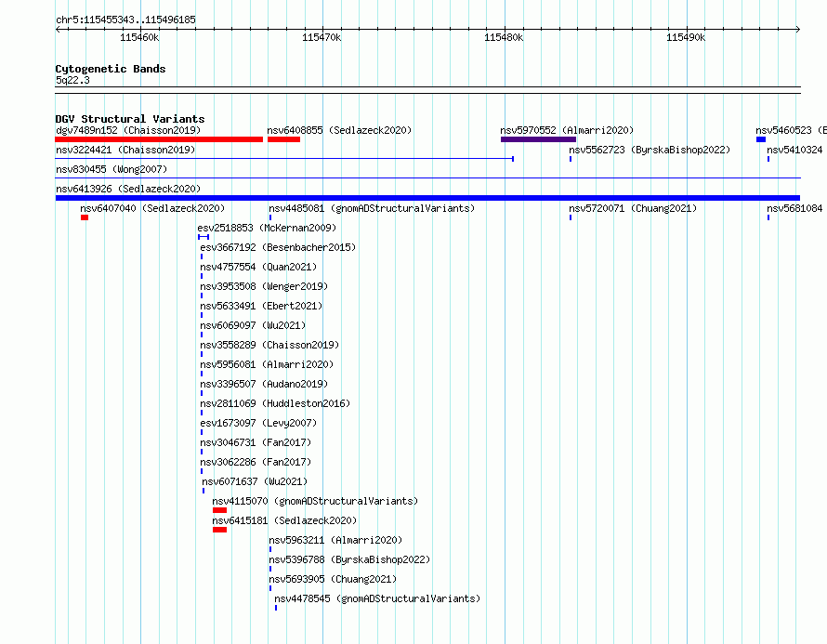Click the chr5:115455343..115496185 coordinates text
The height and width of the screenshot is (644, 827).
pyautogui.click(x=125, y=20)
